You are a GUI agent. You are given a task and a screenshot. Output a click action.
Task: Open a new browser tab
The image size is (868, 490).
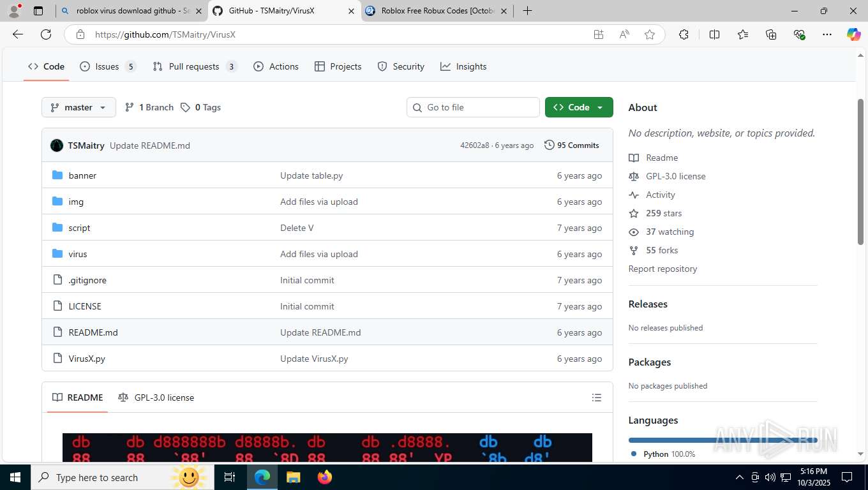click(x=527, y=11)
